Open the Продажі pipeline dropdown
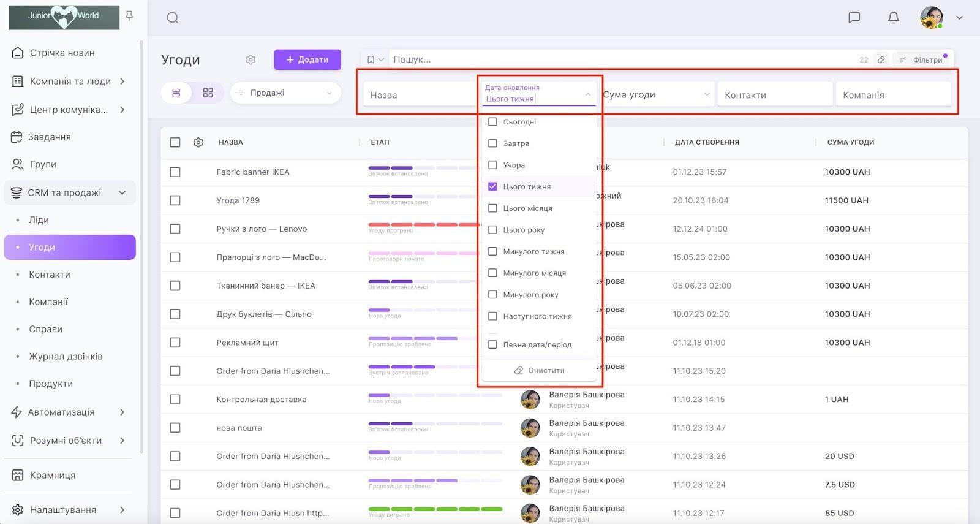Image resolution: width=980 pixels, height=524 pixels. point(285,93)
